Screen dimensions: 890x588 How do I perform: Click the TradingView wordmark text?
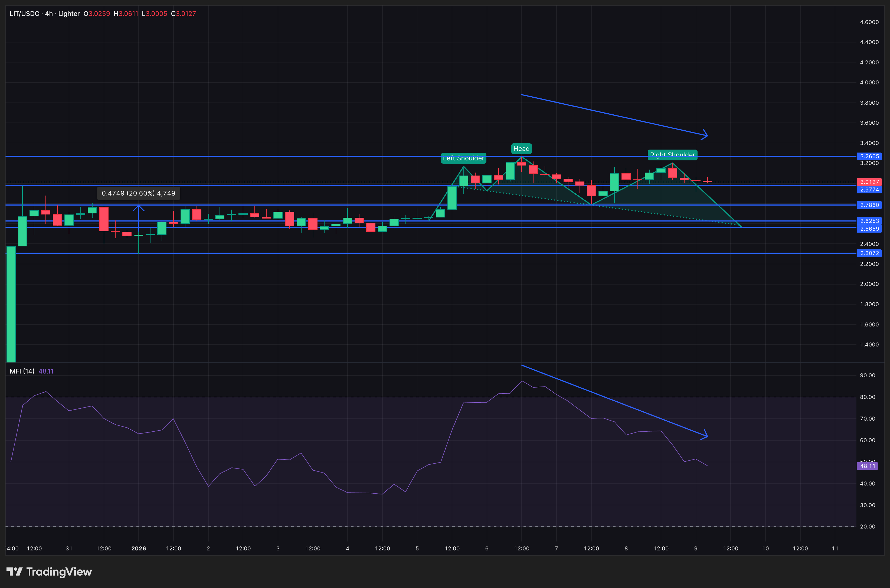tap(59, 572)
